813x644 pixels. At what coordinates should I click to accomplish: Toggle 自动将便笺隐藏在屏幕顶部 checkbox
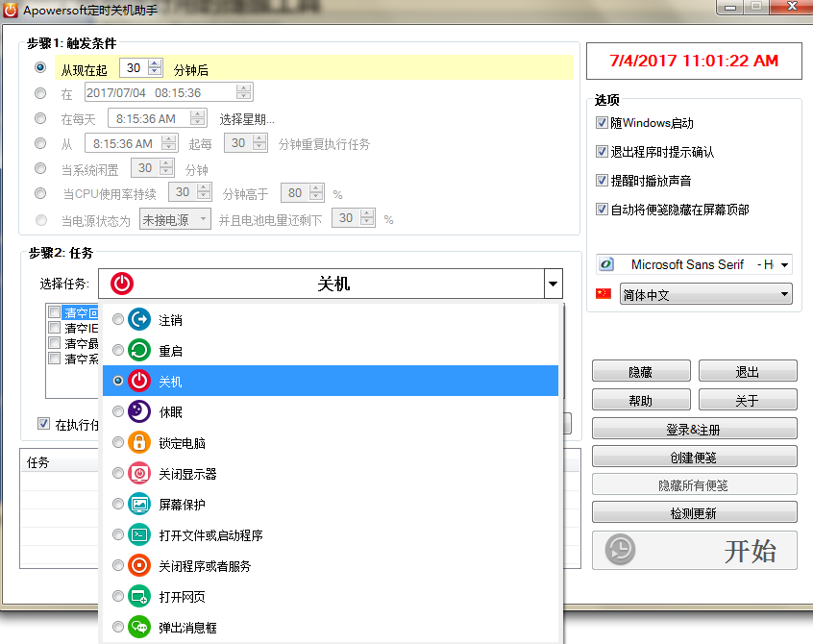pos(602,209)
